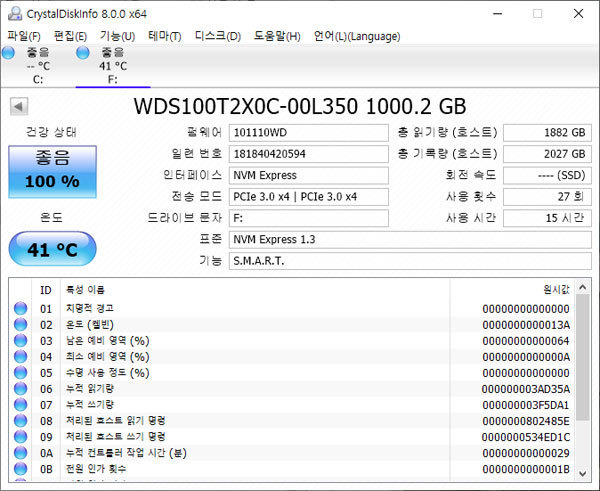The image size is (600, 491).
Task: Click the power on hours value 15 시간
Action: click(x=547, y=218)
